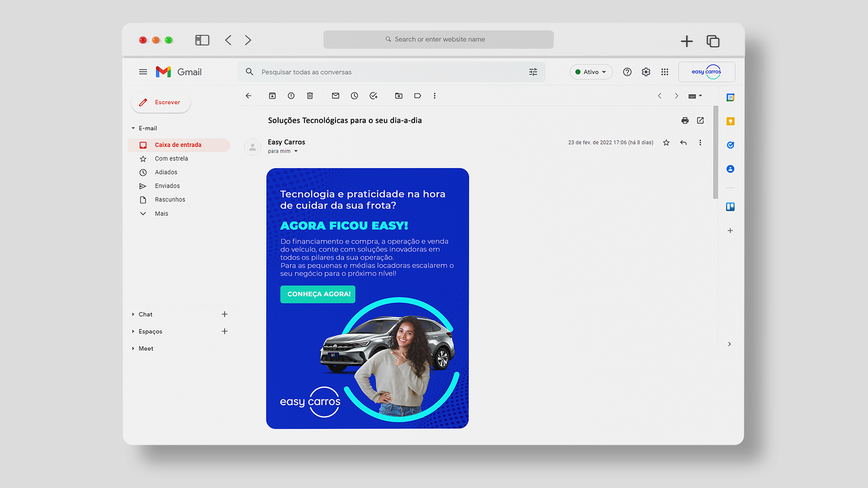868x488 pixels.
Task: Show recipient details next to para mim
Action: click(296, 151)
